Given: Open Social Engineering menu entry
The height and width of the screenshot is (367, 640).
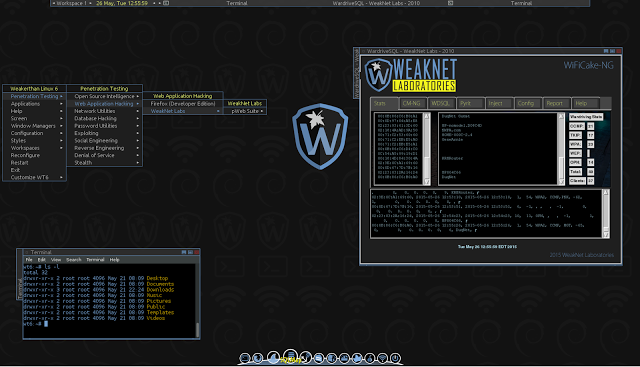Looking at the screenshot, I should (x=104, y=140).
